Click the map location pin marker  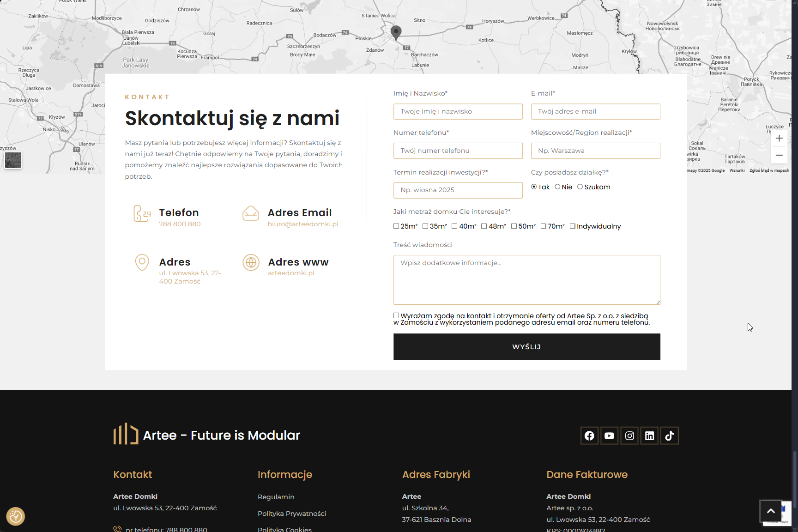pos(396,32)
